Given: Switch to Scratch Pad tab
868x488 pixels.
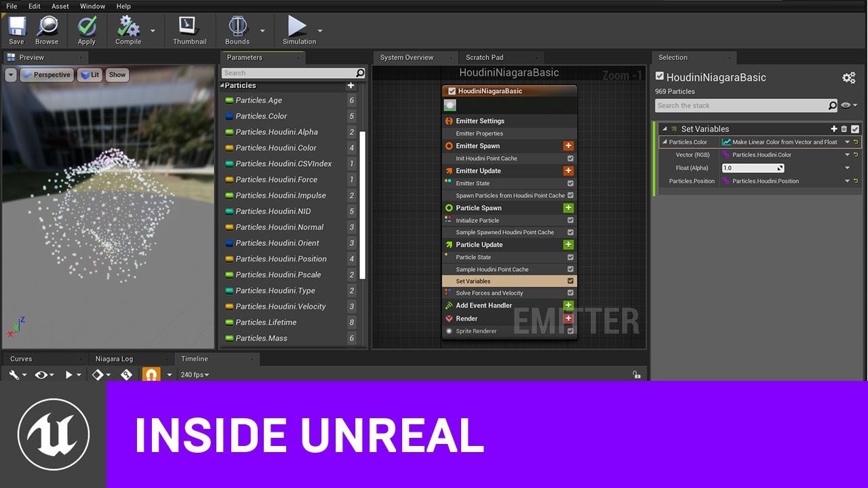Looking at the screenshot, I should tap(485, 58).
